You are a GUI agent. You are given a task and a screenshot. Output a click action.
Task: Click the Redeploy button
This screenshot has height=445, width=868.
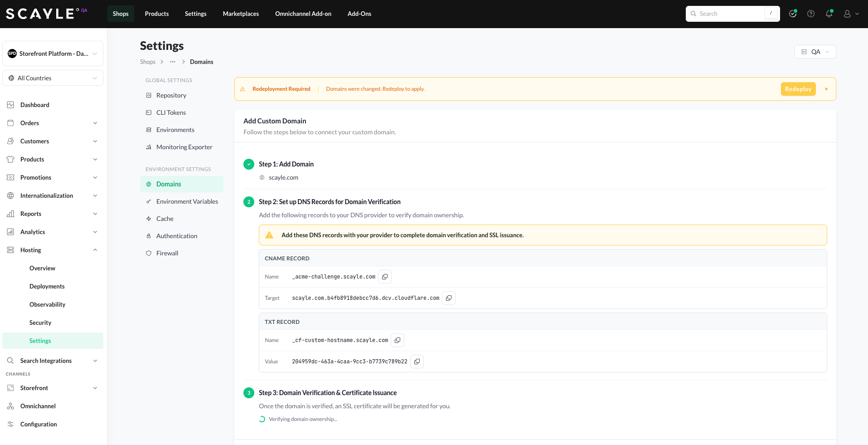(798, 89)
